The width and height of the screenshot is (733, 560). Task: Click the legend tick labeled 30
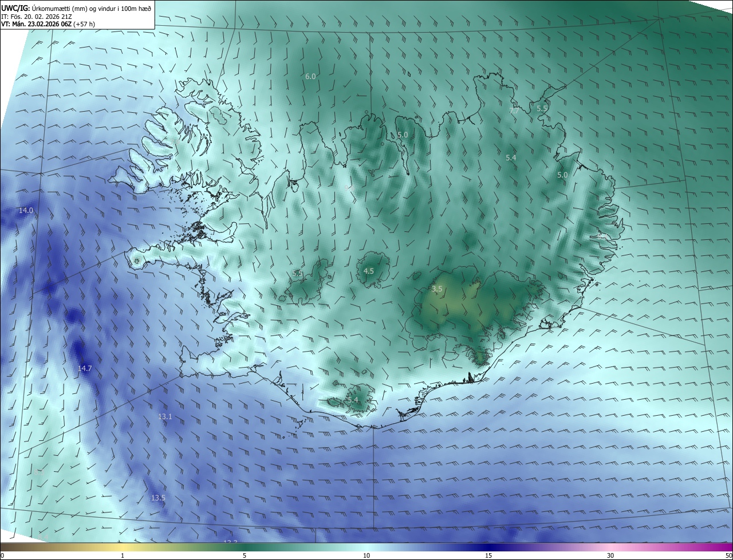point(610,555)
